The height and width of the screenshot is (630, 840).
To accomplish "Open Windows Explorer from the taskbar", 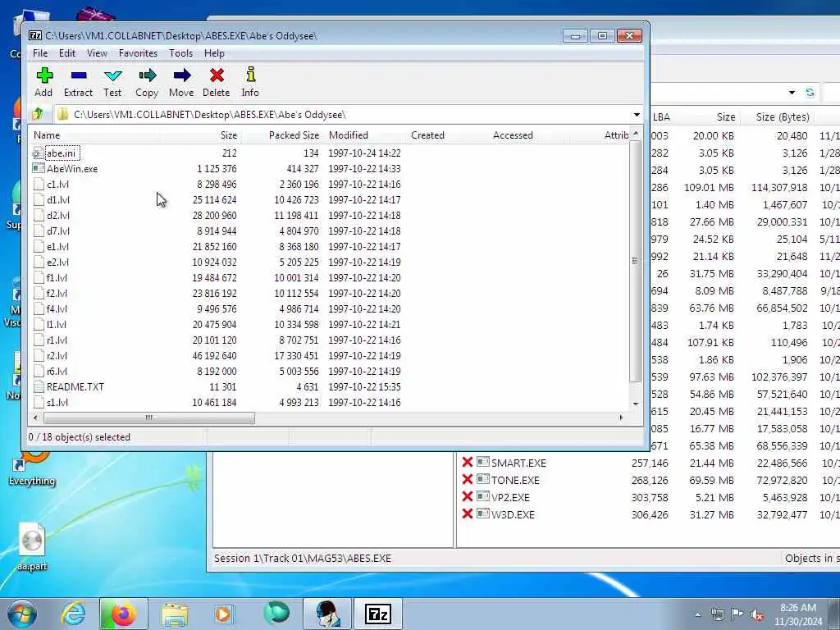I will tap(175, 614).
